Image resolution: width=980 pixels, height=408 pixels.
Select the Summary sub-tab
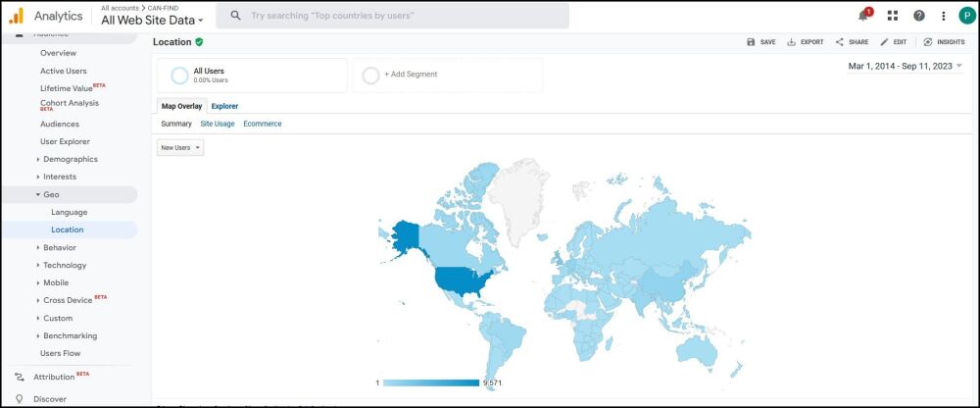[x=176, y=124]
